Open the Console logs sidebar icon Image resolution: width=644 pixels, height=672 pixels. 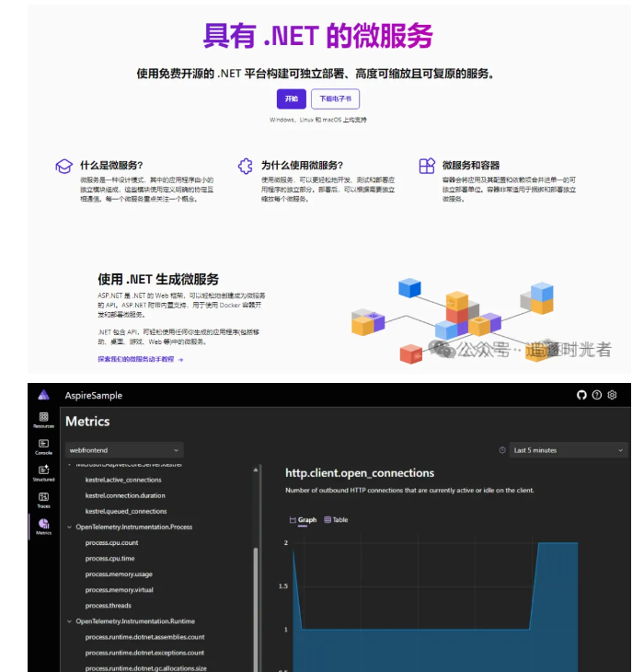(43, 446)
